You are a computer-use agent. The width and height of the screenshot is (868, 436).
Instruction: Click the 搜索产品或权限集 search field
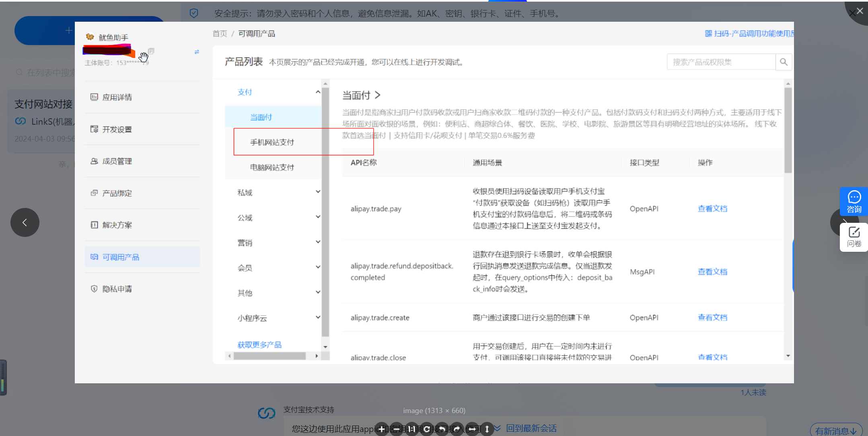pos(721,62)
